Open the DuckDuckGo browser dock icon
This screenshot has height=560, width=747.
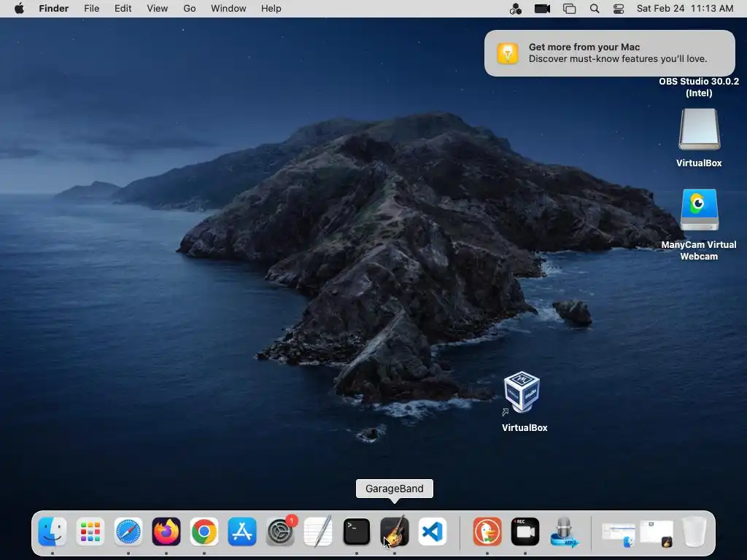487,532
